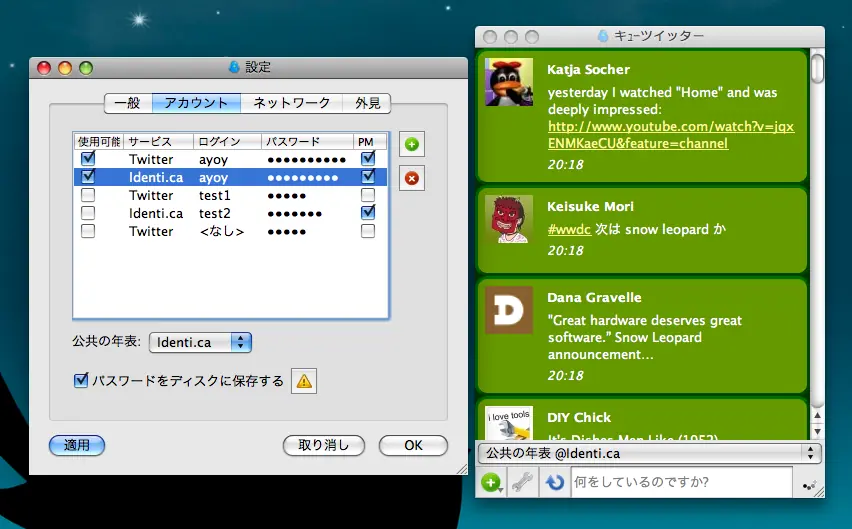Confirm settings with the OK button

click(x=413, y=445)
